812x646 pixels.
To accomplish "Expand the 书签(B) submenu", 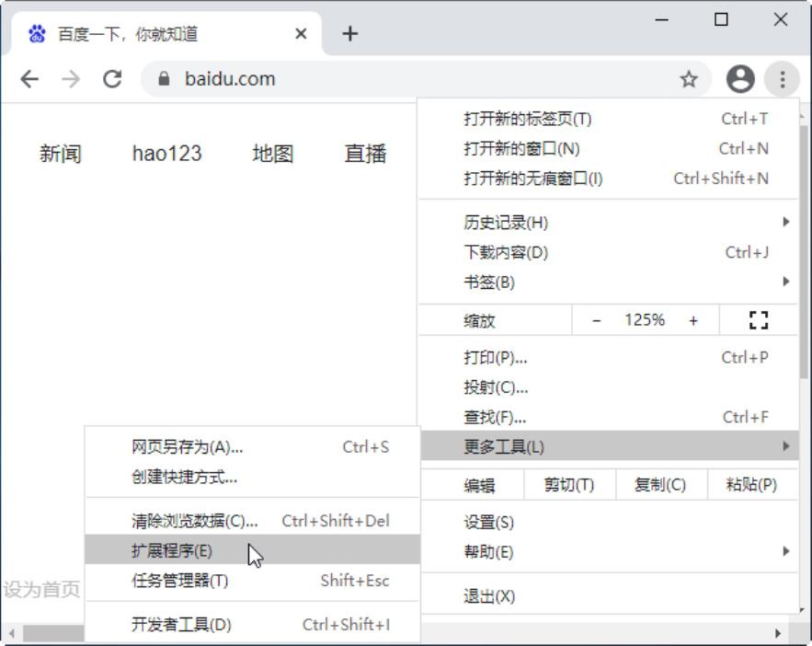I will coord(608,283).
